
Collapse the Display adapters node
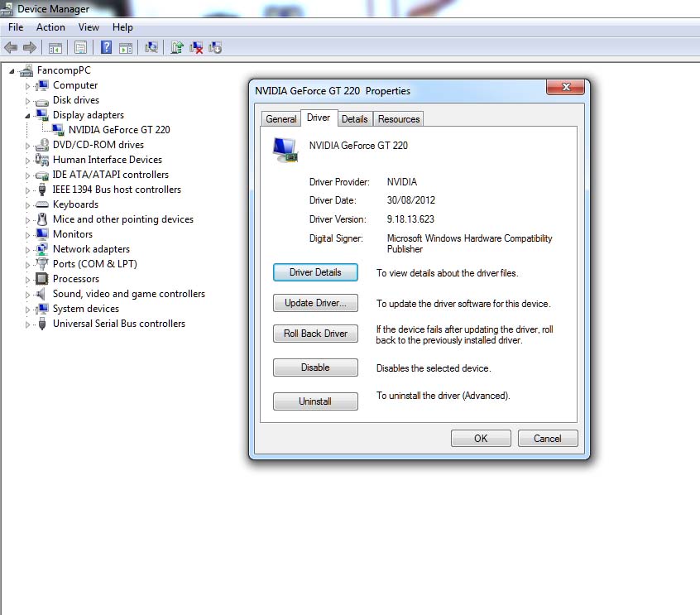pos(27,115)
